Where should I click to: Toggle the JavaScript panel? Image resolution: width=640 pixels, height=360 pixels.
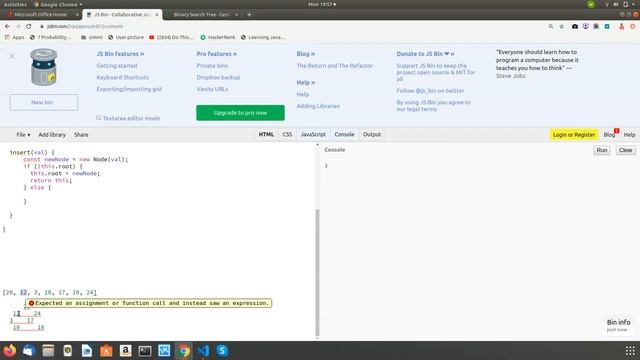point(313,134)
